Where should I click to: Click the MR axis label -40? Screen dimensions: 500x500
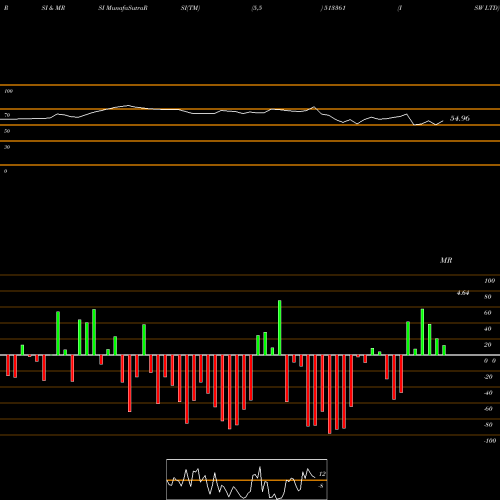(488, 393)
